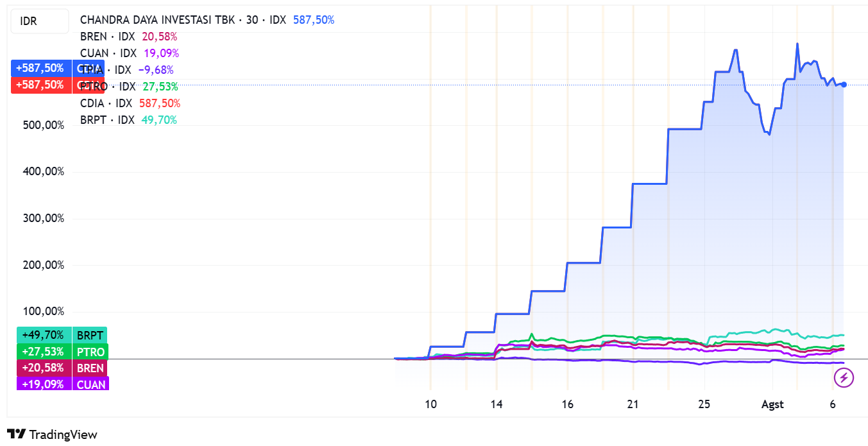Image resolution: width=868 pixels, height=446 pixels.
Task: Click the blue +587,50% price label
Action: click(x=41, y=67)
